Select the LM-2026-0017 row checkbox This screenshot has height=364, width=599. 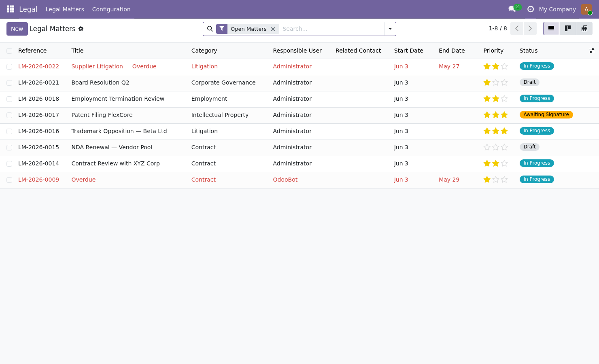point(9,115)
